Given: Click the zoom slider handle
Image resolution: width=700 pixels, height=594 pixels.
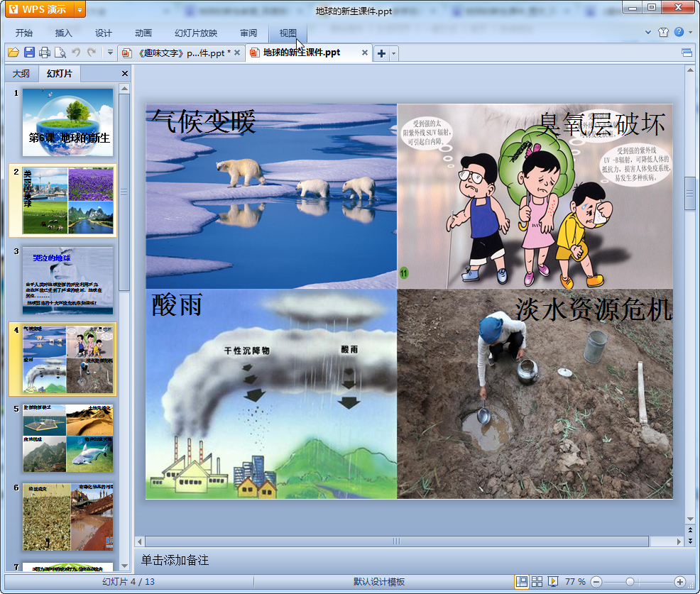Looking at the screenshot, I should [630, 581].
